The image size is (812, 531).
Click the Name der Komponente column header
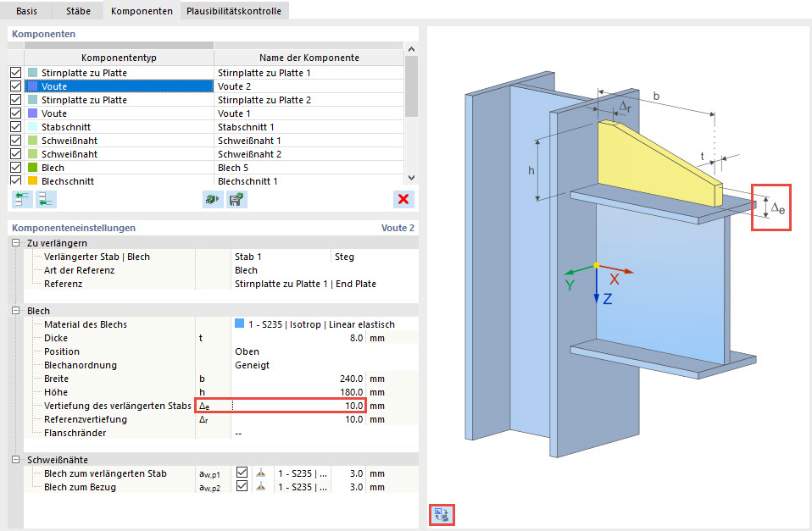point(309,58)
